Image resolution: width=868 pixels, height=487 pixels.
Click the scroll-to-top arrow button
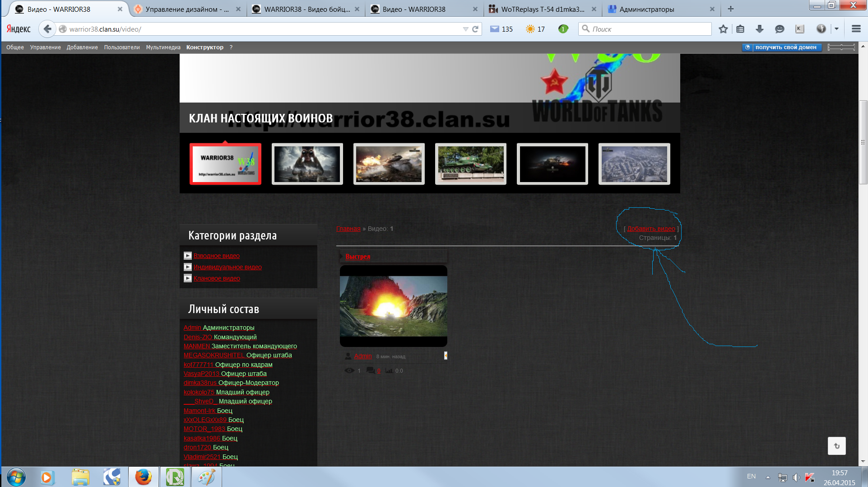click(x=836, y=446)
